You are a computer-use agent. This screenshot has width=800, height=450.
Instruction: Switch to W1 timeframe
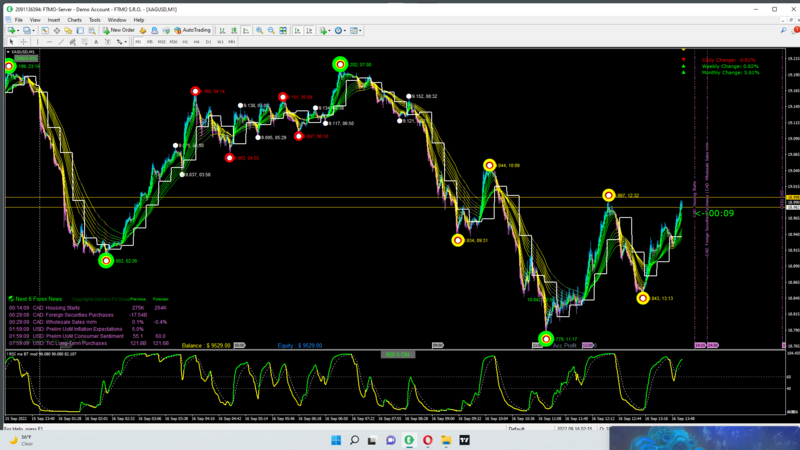220,42
